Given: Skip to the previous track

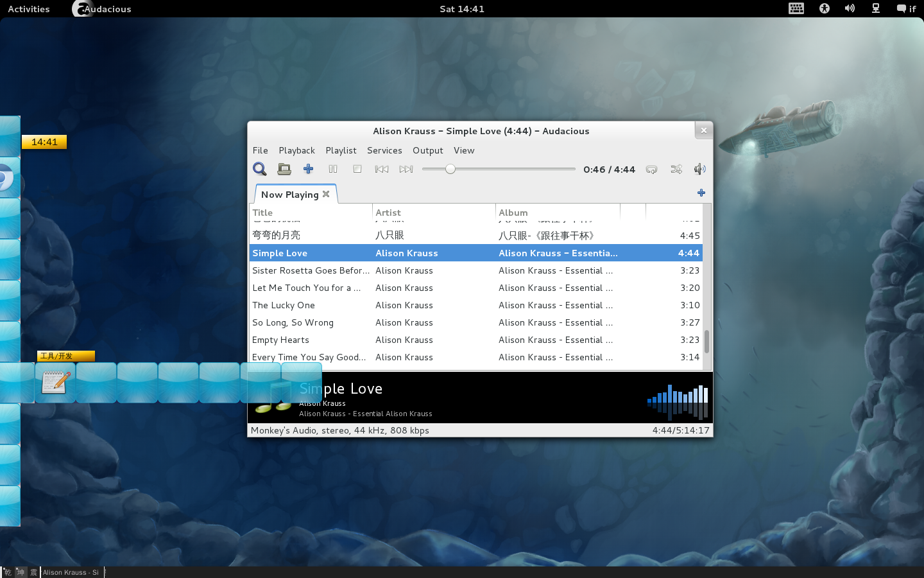Looking at the screenshot, I should (x=382, y=169).
